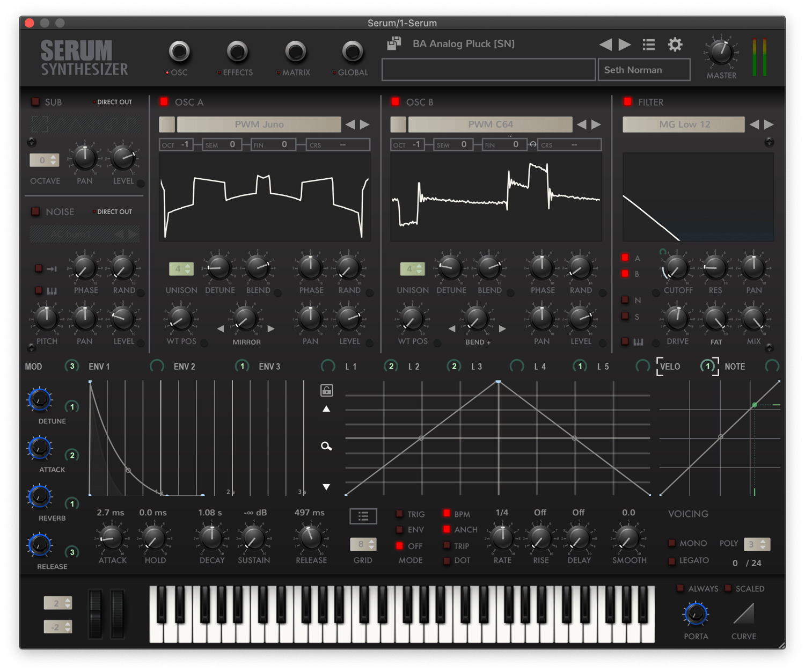Screen dimensions: 805x672
Task: Go to next preset with right arrow
Action: (x=625, y=45)
